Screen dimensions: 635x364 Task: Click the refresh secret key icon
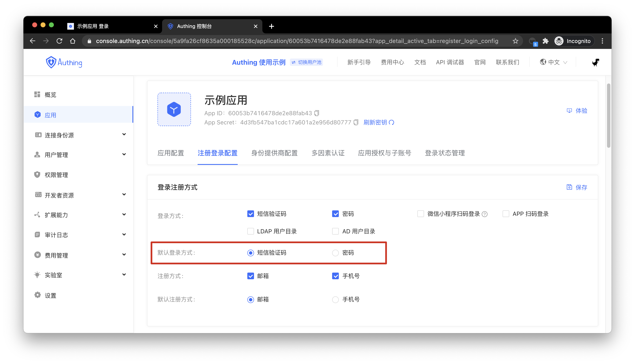click(392, 123)
